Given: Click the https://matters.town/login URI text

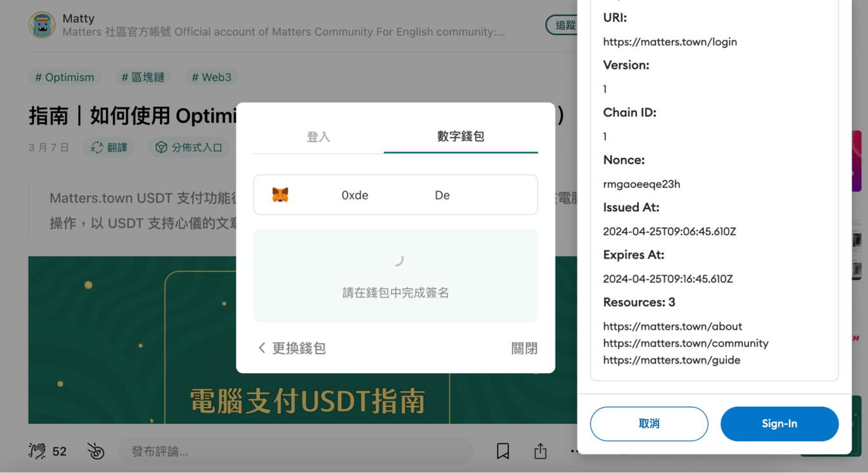Looking at the screenshot, I should pyautogui.click(x=670, y=42).
